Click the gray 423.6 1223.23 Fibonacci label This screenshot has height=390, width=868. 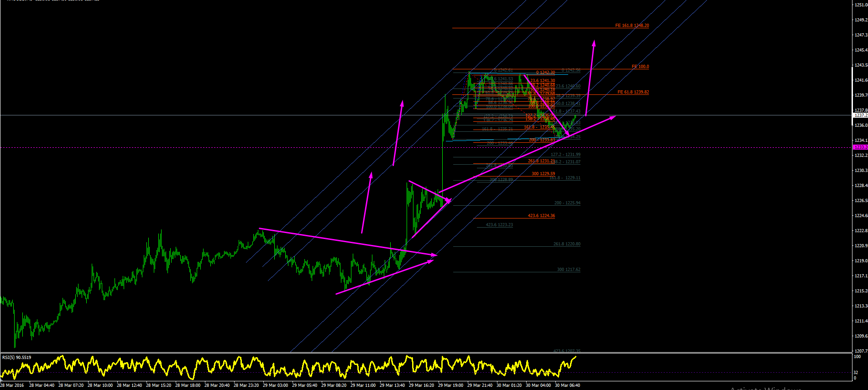pyautogui.click(x=499, y=225)
